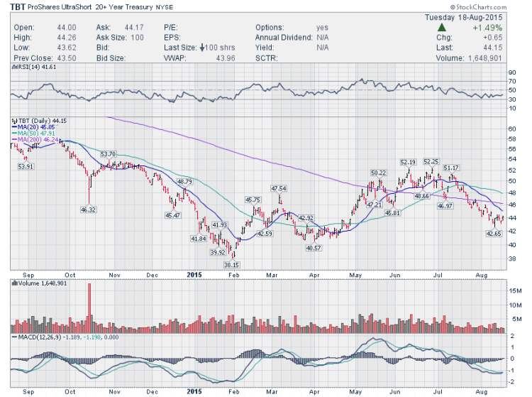Click the 47.54 March high annotation
The height and width of the screenshot is (397, 532).
tap(279, 188)
